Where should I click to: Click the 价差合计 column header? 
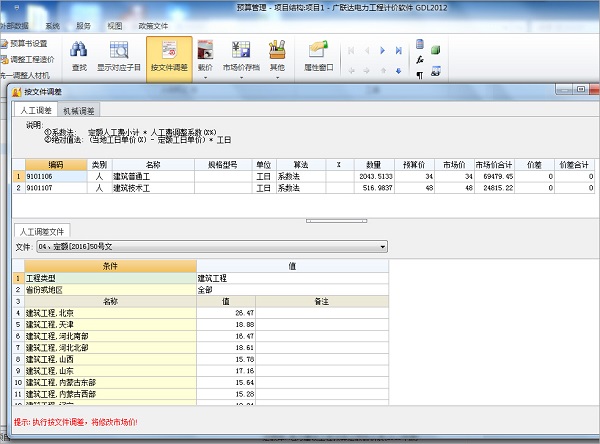[574, 165]
